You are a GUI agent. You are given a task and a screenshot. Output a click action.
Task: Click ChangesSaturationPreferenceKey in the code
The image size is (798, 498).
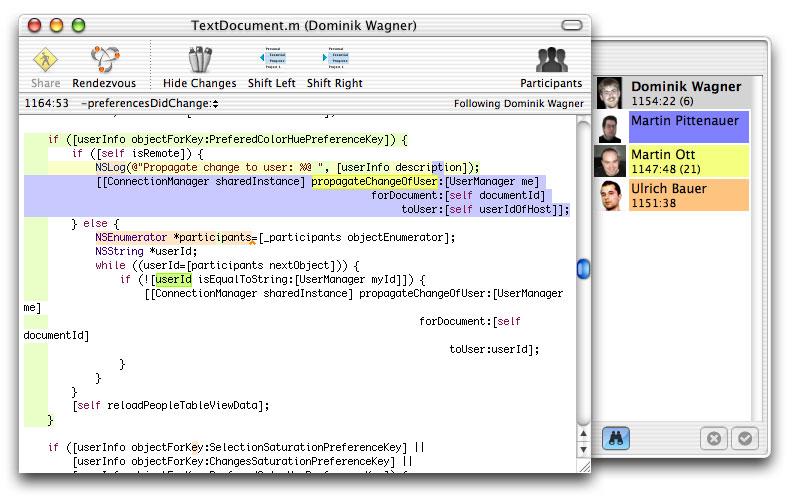click(x=299, y=461)
